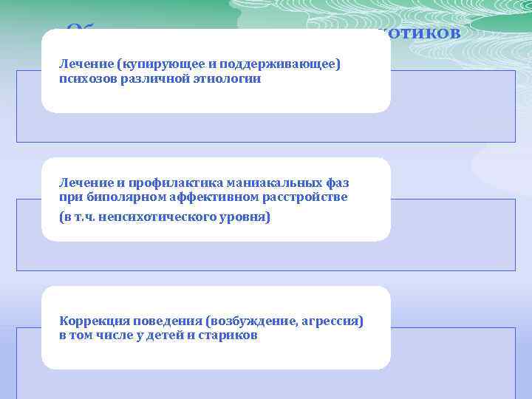Click '(в т.ч. непсихотического уровня)' text

coord(165,216)
